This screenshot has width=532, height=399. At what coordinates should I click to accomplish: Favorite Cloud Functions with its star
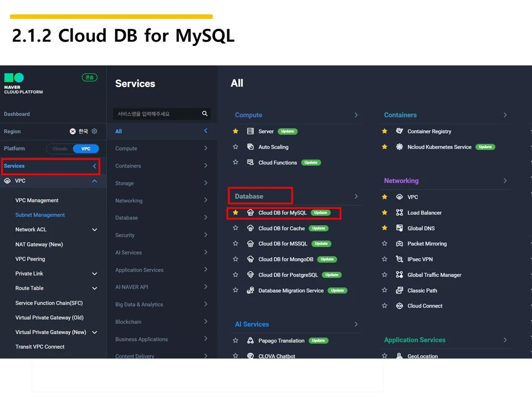(x=236, y=162)
